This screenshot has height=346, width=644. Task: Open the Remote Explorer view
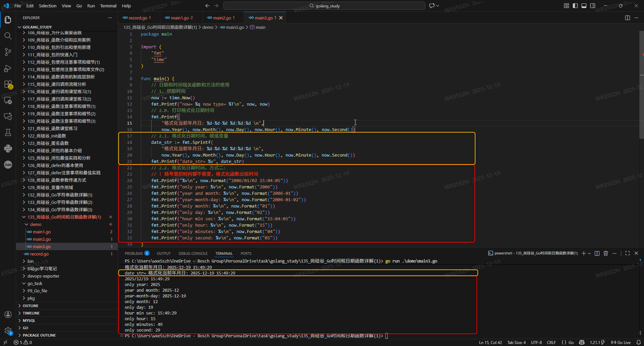[8, 100]
